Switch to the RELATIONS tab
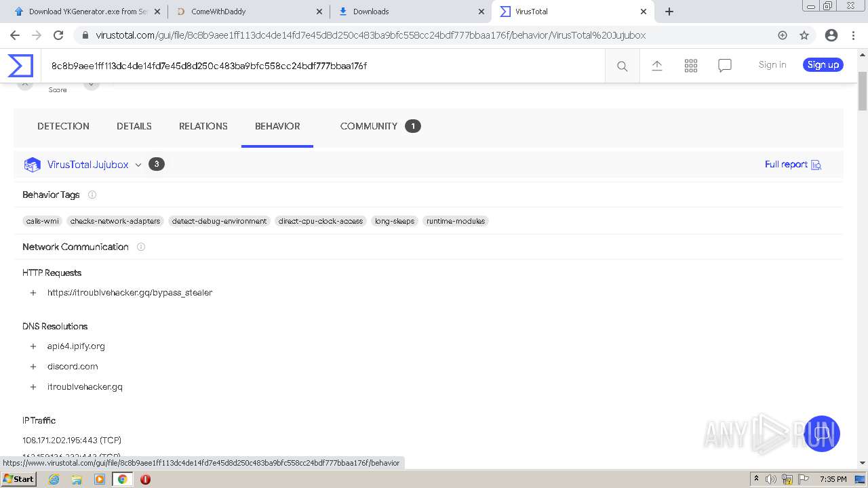The height and width of the screenshot is (488, 868). [203, 126]
